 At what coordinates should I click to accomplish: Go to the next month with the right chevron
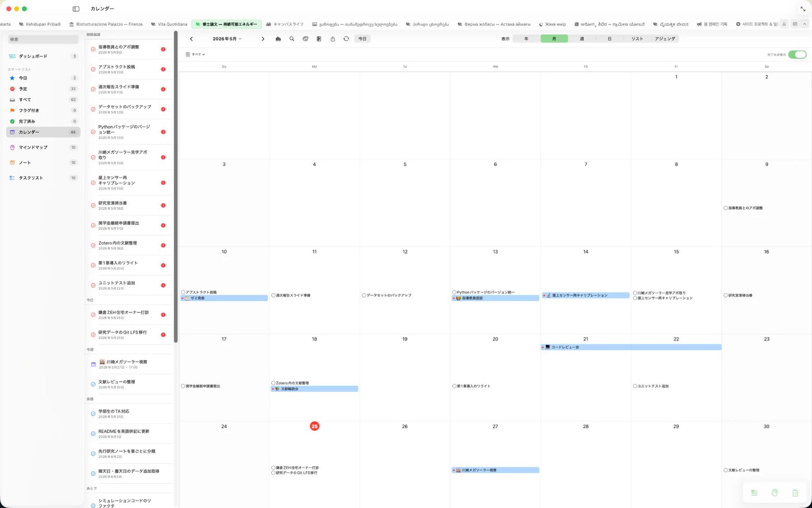pos(263,39)
